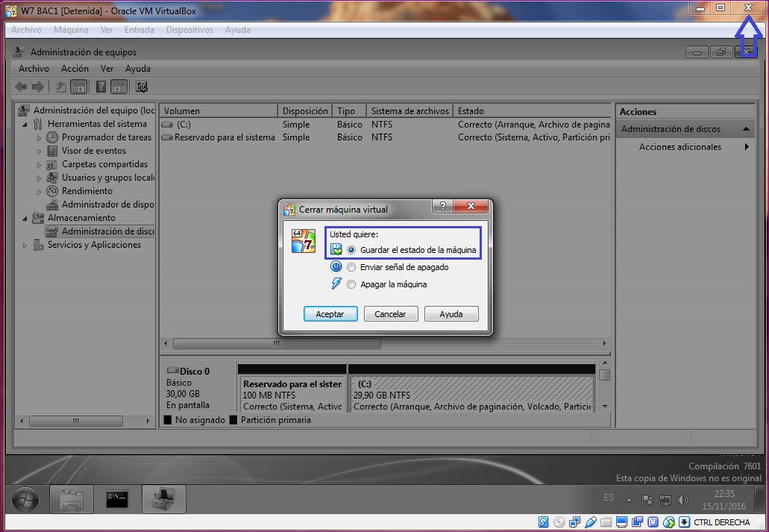The width and height of the screenshot is (769, 532).
Task: Open the Dispositivos menu in VirtualBox
Action: click(x=189, y=30)
